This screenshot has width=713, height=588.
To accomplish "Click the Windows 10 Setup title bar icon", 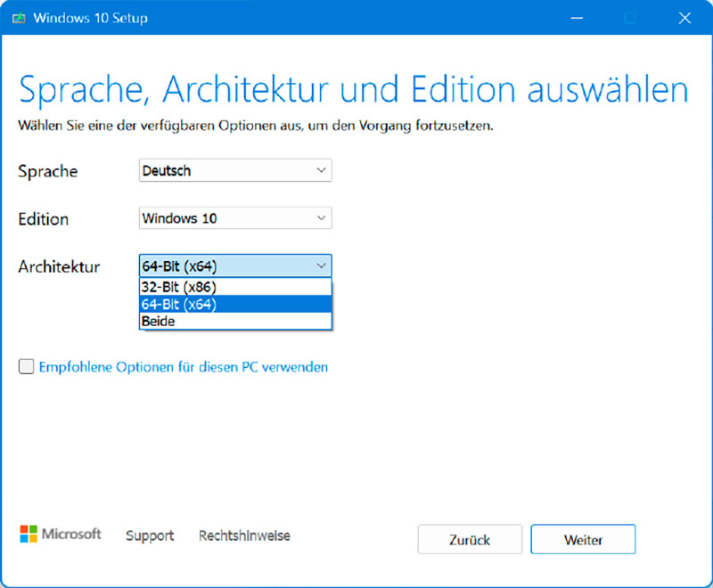I will coord(18,18).
